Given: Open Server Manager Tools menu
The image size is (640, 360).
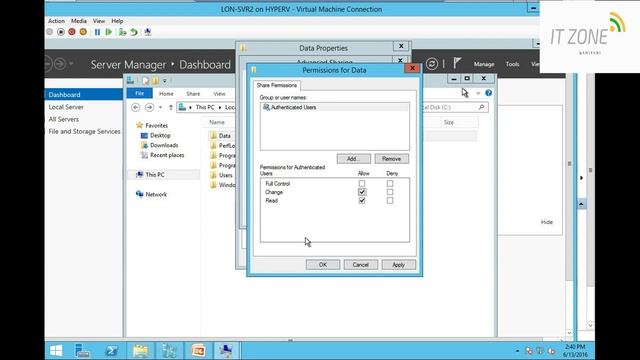Looking at the screenshot, I should pos(512,64).
